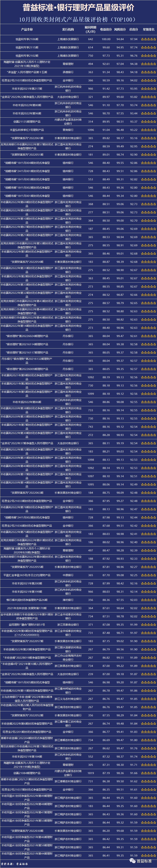
Task: Click star rating in the 晋商银行 row
Action: [148, 130]
